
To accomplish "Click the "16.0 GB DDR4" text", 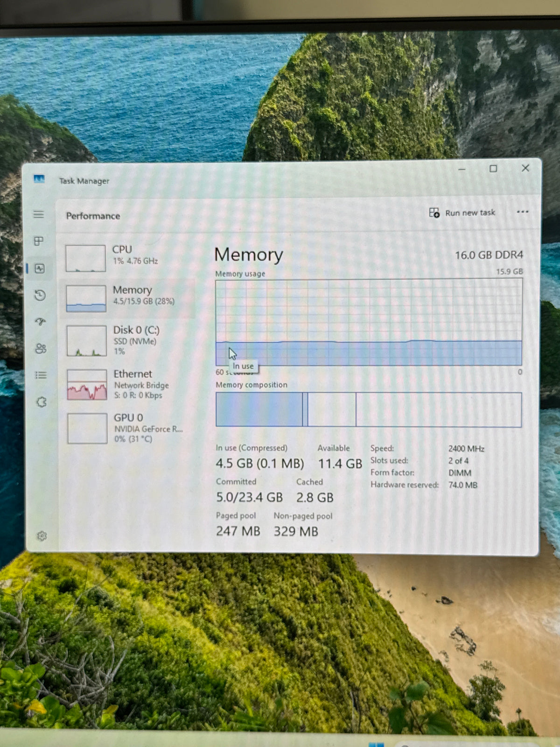I will pos(489,255).
